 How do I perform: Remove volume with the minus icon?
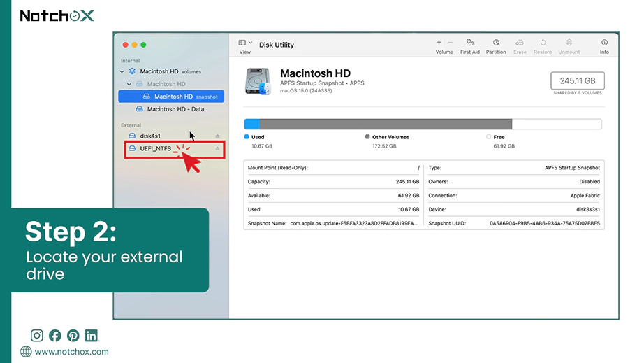(x=450, y=43)
